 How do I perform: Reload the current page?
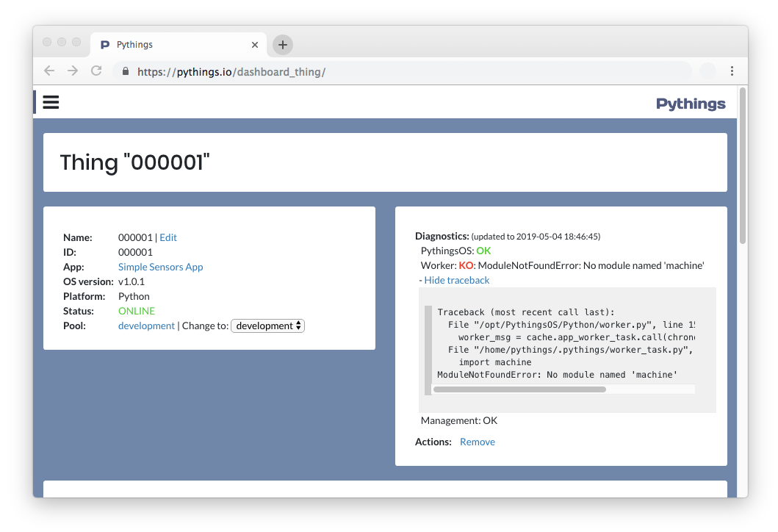coord(96,71)
